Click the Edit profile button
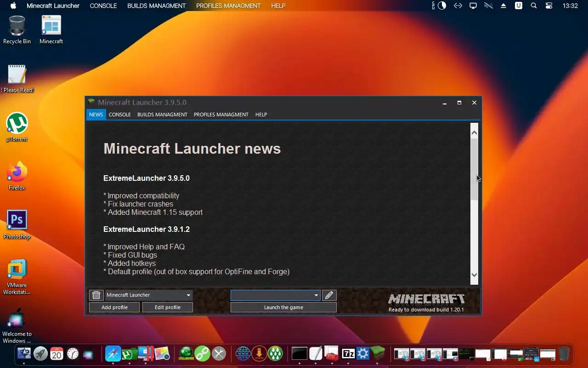This screenshot has height=368, width=588. [168, 307]
